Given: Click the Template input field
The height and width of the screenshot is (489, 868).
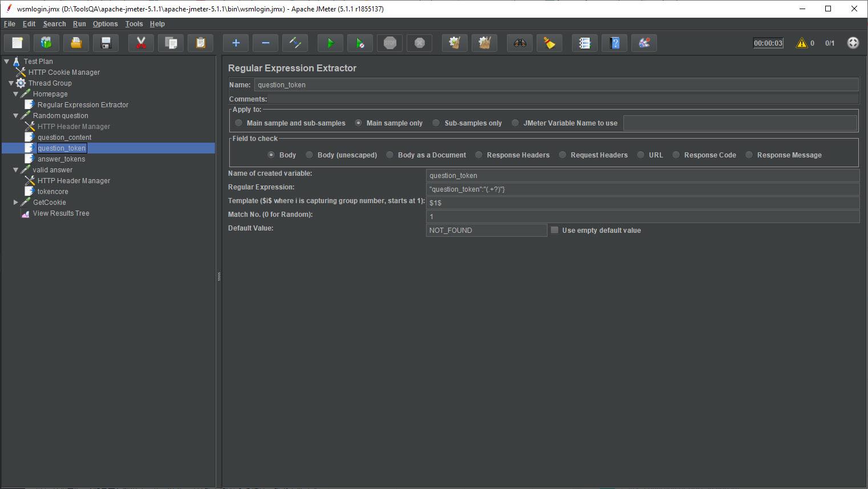Looking at the screenshot, I should (x=642, y=203).
